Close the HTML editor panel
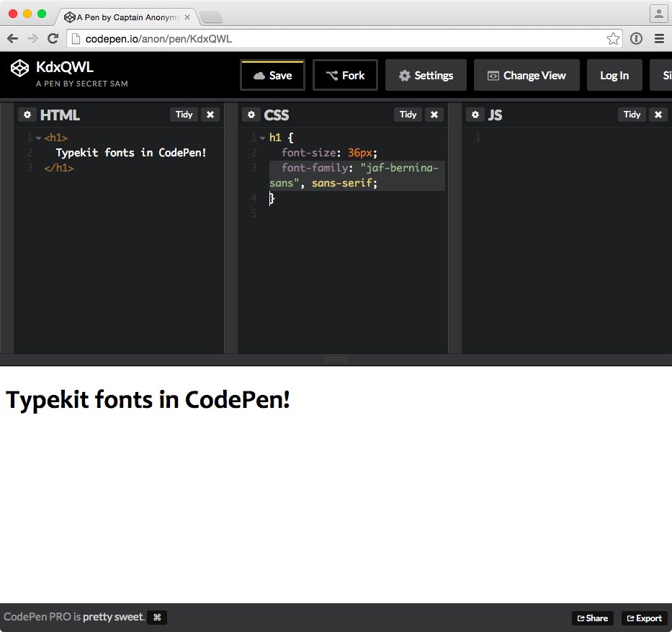The height and width of the screenshot is (632, 672). [x=210, y=115]
